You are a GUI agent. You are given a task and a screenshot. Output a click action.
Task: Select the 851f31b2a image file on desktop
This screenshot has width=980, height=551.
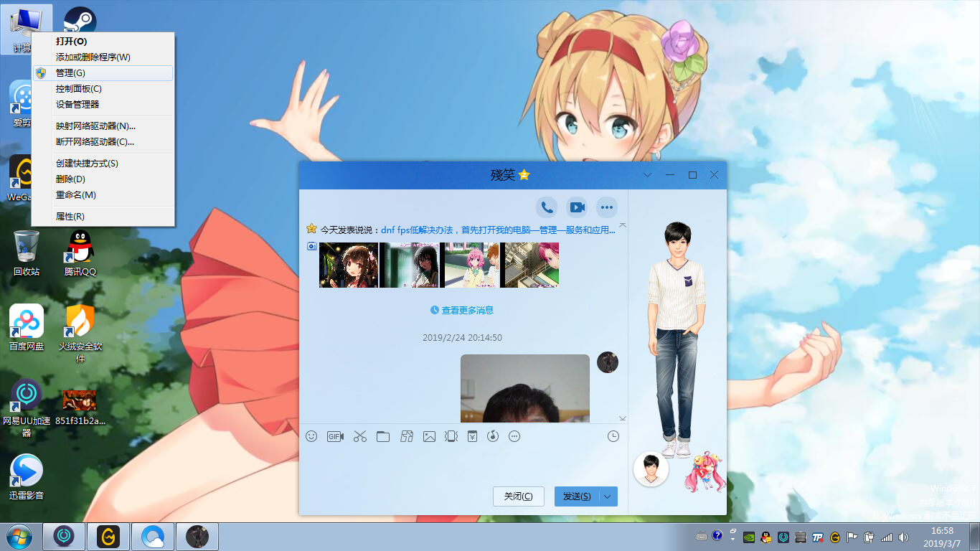pyautogui.click(x=80, y=408)
